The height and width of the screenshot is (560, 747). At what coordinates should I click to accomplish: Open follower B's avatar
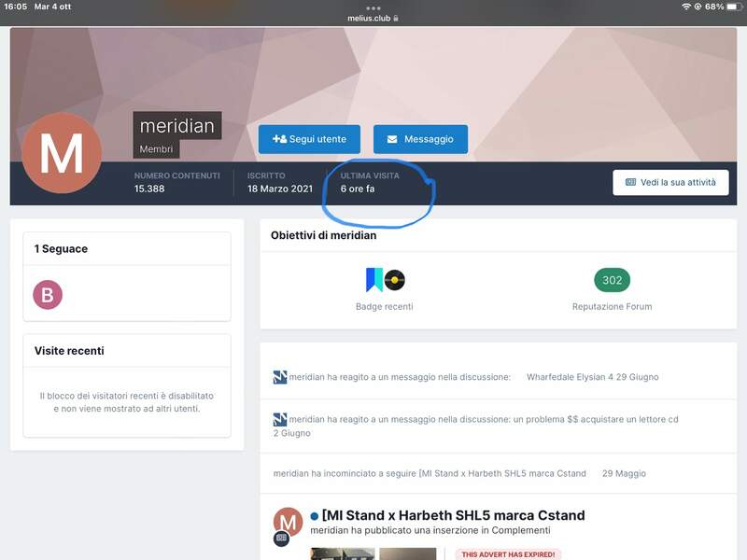(48, 295)
